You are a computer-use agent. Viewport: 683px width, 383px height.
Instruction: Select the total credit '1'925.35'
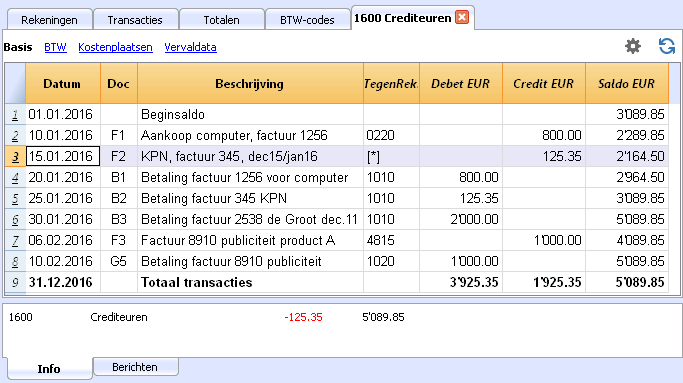[544, 282]
